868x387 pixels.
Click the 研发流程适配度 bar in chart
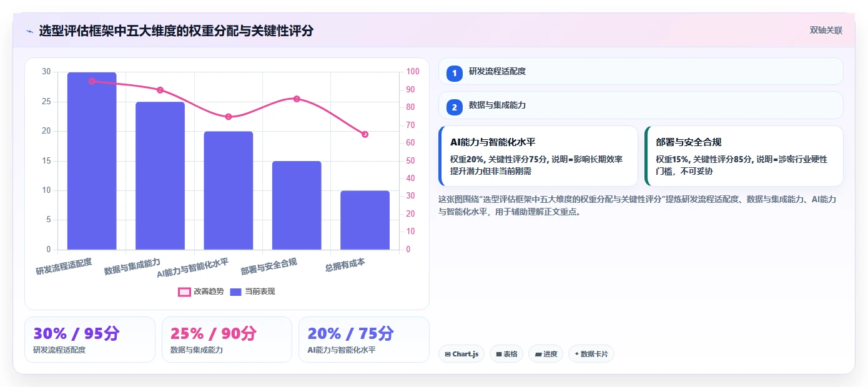pos(92,161)
